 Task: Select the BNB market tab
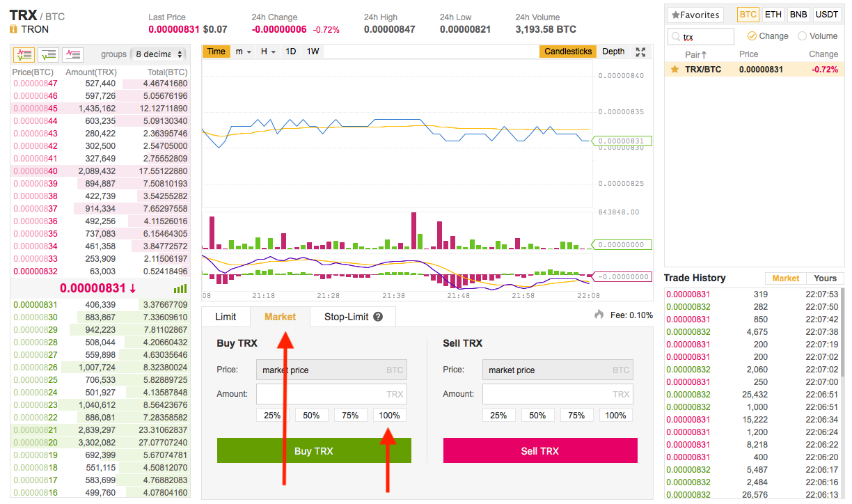coord(798,14)
